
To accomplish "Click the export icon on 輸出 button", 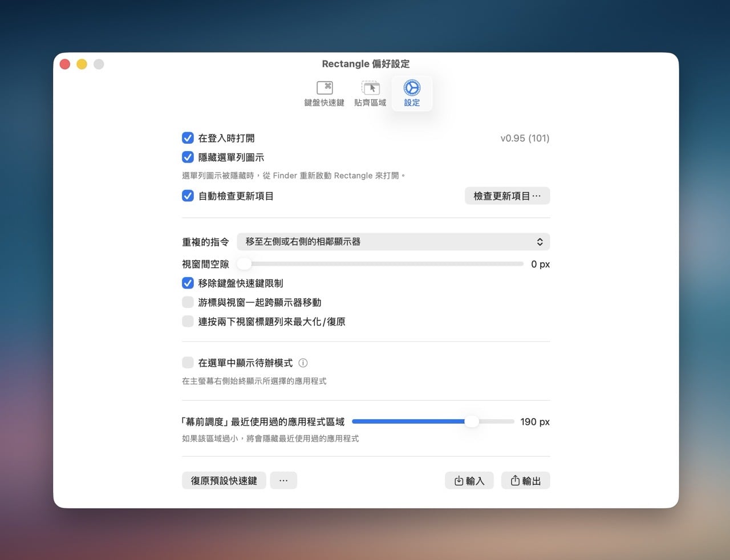I will click(x=515, y=481).
